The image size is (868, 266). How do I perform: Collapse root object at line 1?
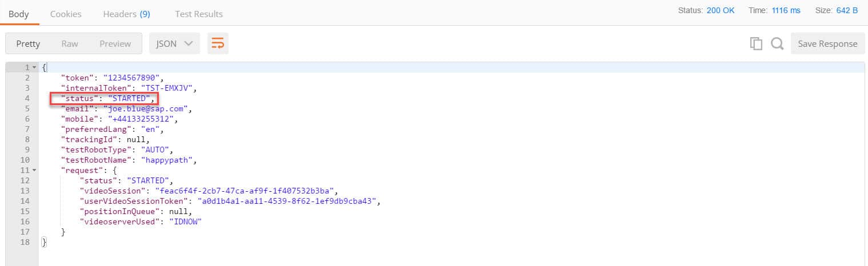34,67
